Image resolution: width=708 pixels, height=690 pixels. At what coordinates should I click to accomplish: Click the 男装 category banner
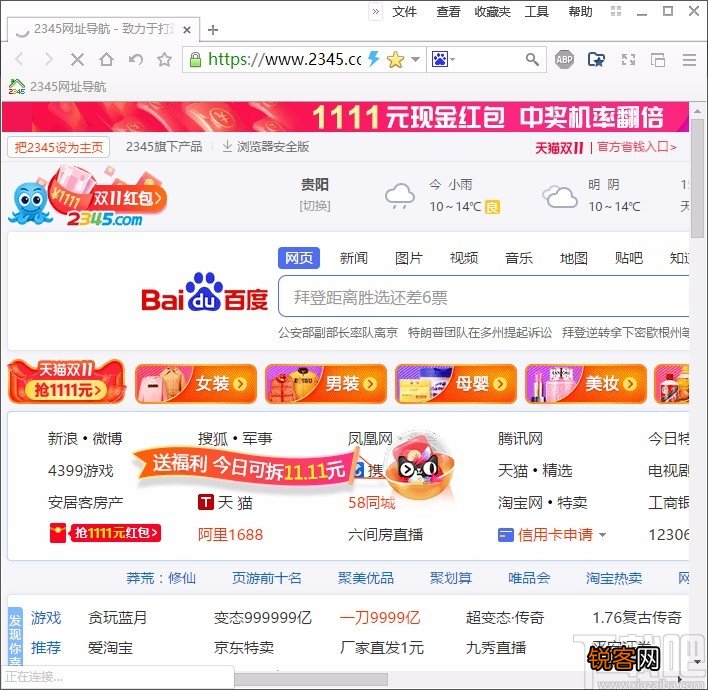point(326,384)
